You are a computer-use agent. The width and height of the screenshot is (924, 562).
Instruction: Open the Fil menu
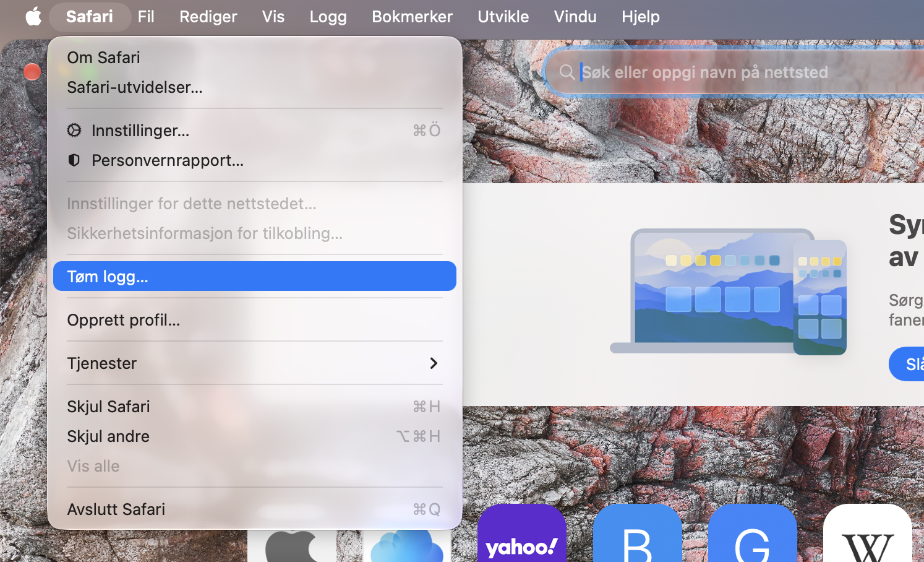(146, 16)
